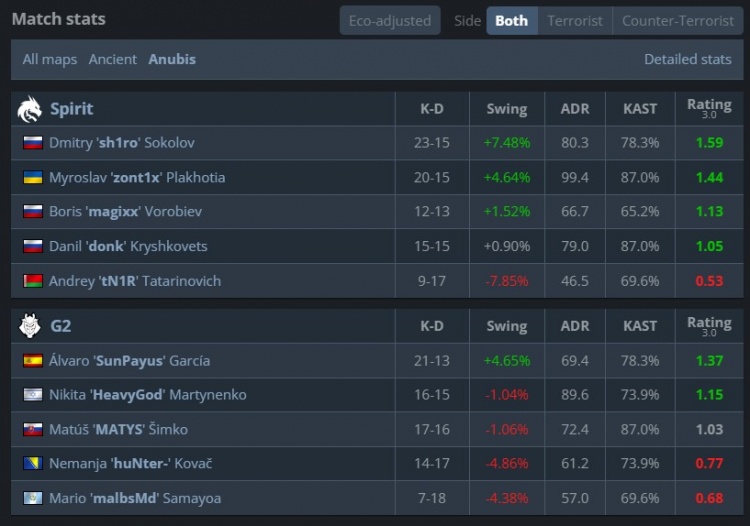The image size is (750, 526).
Task: Select the Anubis map tab
Action: tap(172, 59)
